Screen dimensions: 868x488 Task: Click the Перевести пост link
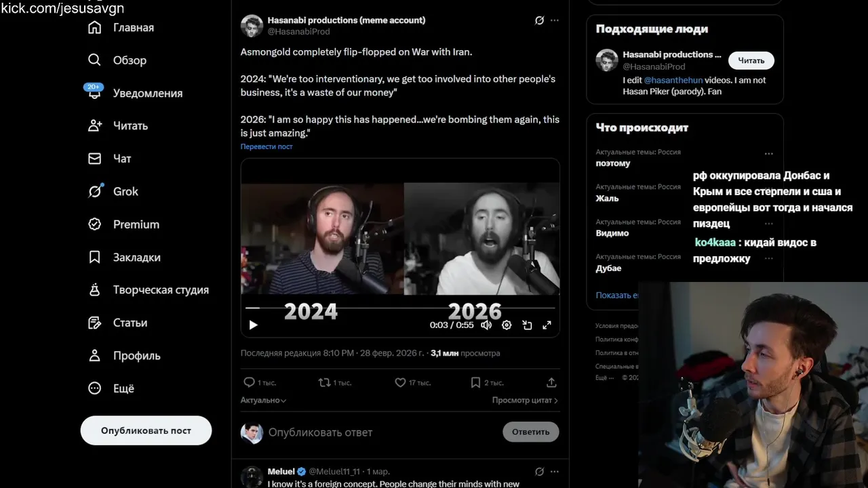click(267, 146)
